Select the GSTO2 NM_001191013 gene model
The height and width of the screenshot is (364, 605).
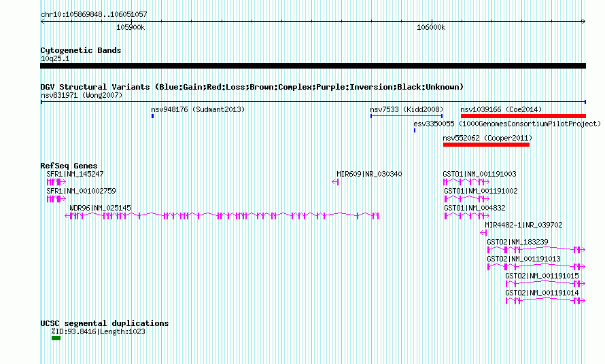pos(536,266)
